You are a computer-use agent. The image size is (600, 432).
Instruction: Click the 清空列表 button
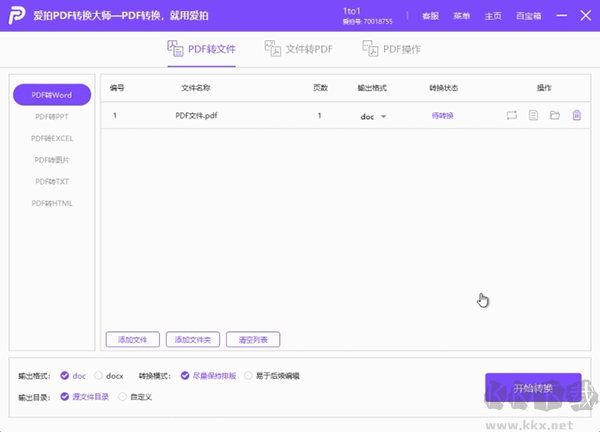pyautogui.click(x=253, y=339)
